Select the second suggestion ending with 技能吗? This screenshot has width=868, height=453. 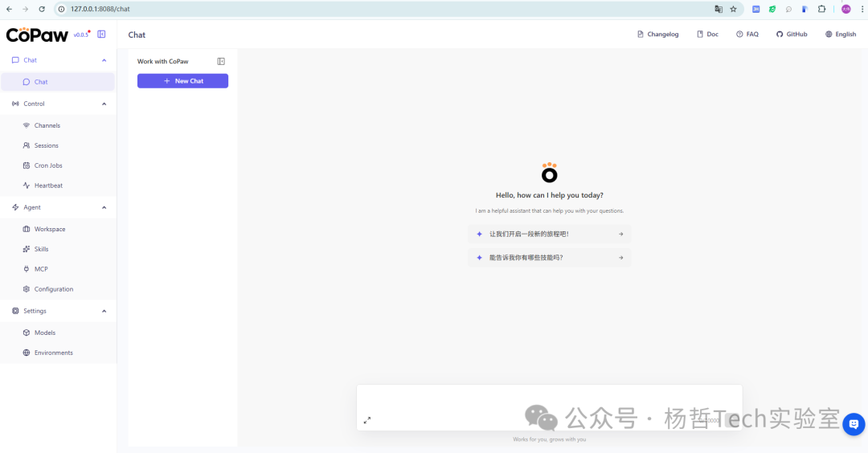click(x=549, y=258)
